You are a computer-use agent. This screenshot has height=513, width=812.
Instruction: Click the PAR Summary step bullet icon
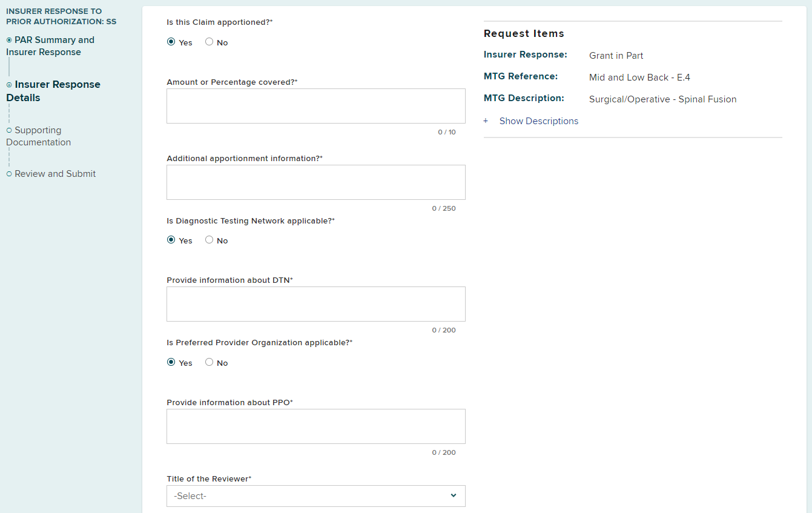9,40
